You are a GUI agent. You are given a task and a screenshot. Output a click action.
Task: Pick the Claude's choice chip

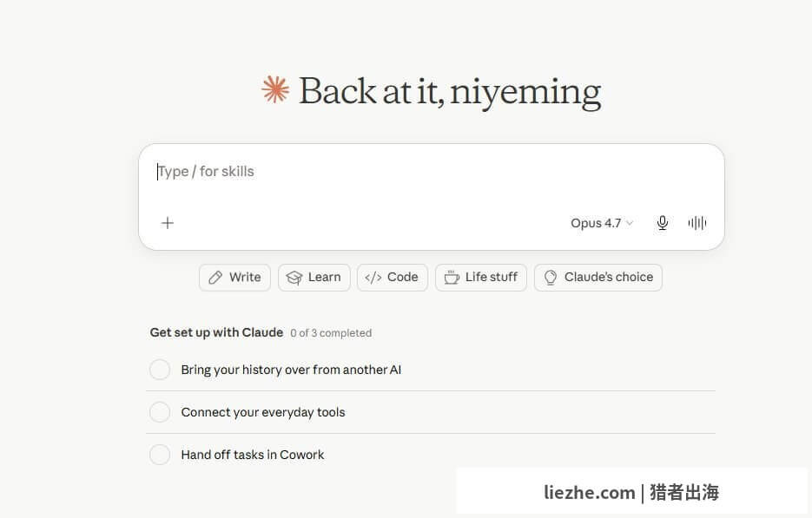598,278
